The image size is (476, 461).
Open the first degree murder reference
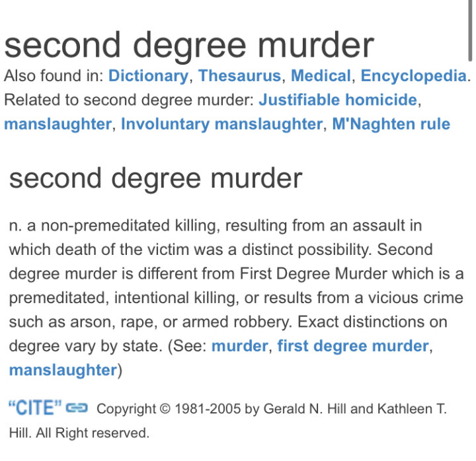pos(353,346)
